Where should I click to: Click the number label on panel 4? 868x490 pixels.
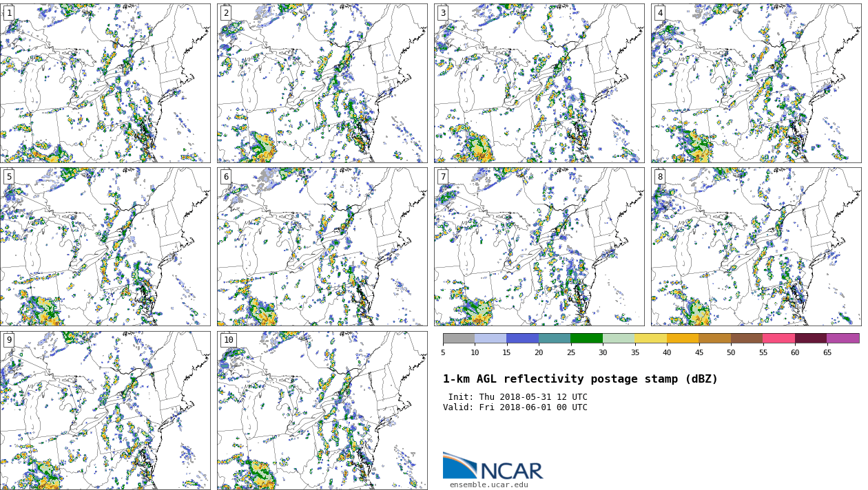click(659, 13)
